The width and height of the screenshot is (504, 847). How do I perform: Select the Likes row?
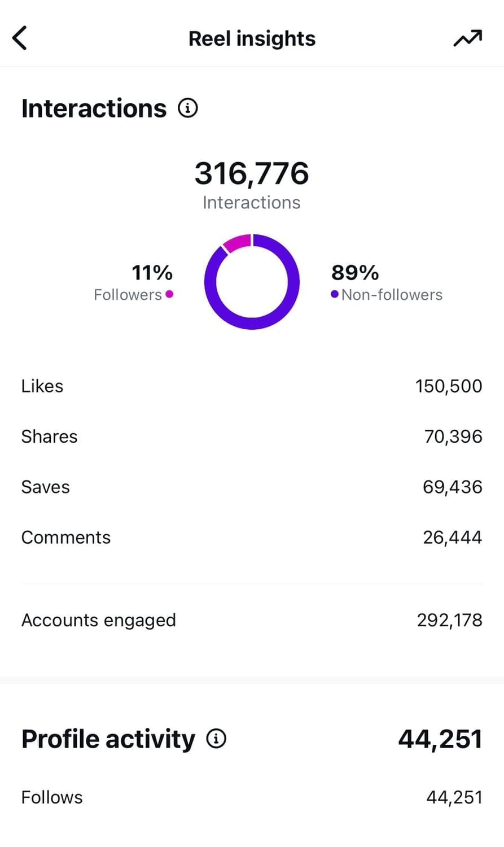coord(252,386)
